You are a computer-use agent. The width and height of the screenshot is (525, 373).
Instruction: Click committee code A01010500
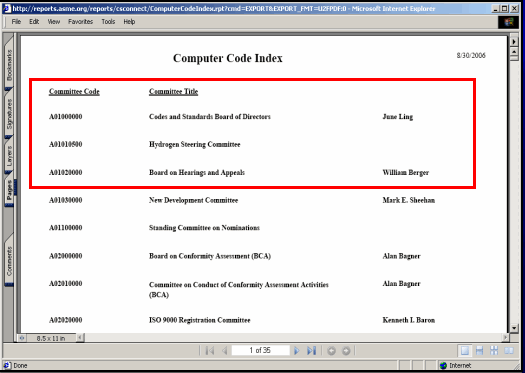point(66,144)
